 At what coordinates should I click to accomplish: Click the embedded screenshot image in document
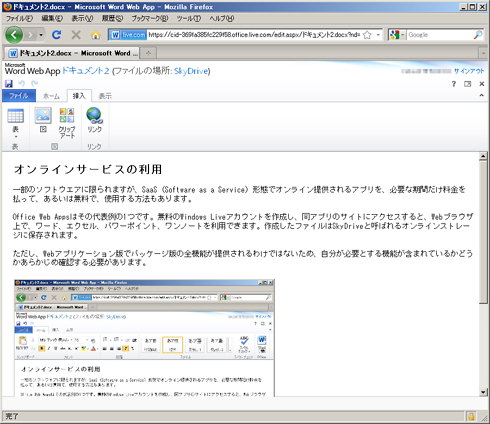(x=144, y=338)
